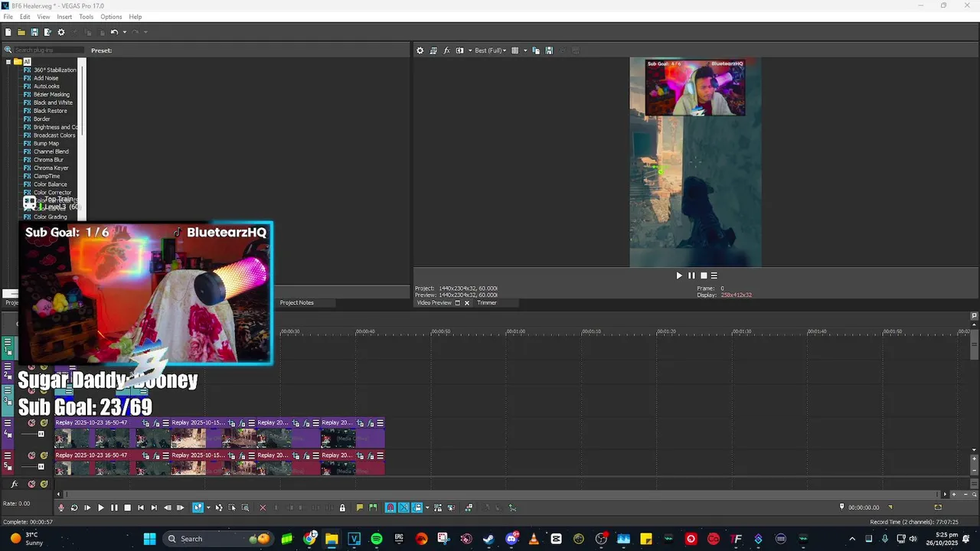Open Project Properties gear in main toolbar
980x551 pixels.
(61, 32)
